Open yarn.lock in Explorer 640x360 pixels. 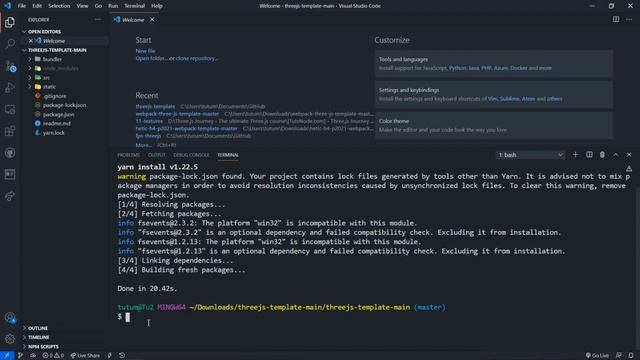point(53,133)
